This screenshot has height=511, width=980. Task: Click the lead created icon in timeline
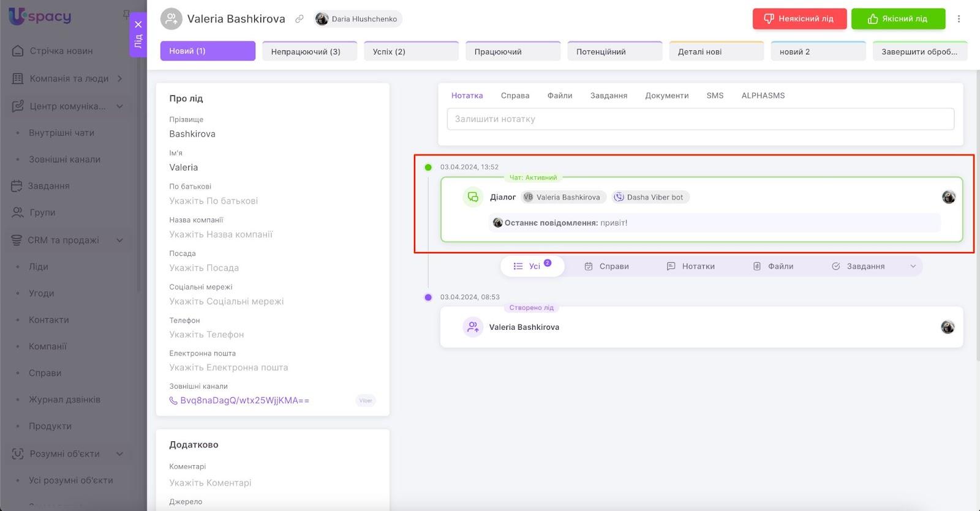[x=472, y=327]
